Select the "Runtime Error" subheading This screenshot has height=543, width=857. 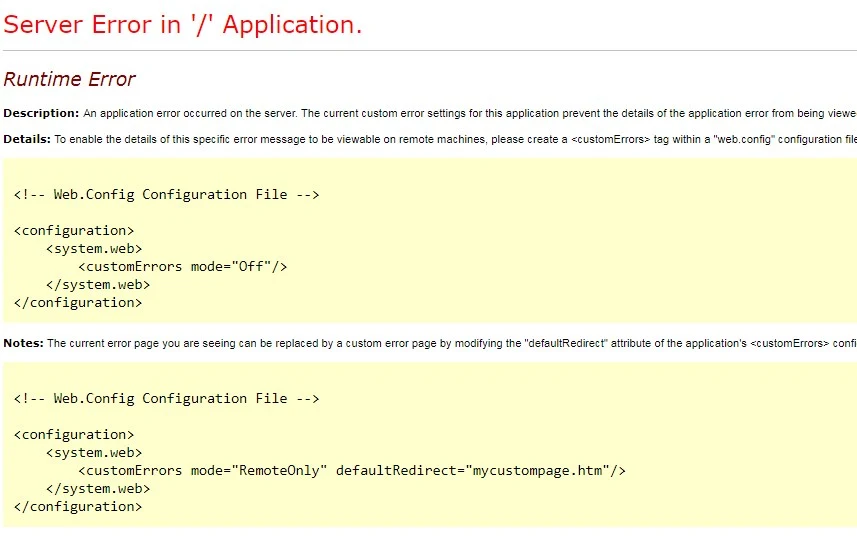tap(69, 79)
